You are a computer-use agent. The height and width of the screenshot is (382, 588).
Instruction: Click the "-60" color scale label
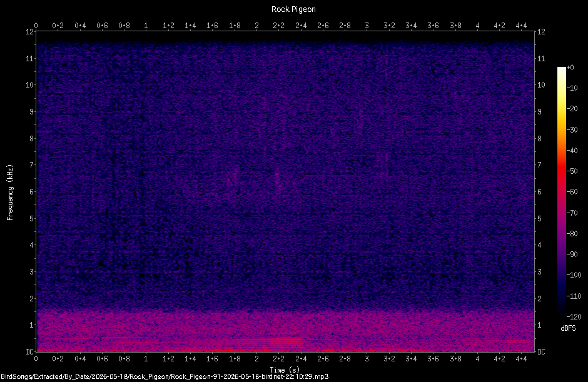[x=572, y=192]
